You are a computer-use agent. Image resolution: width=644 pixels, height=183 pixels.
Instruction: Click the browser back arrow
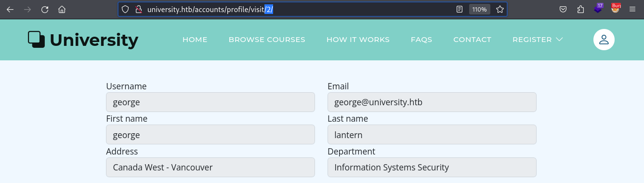tap(10, 9)
